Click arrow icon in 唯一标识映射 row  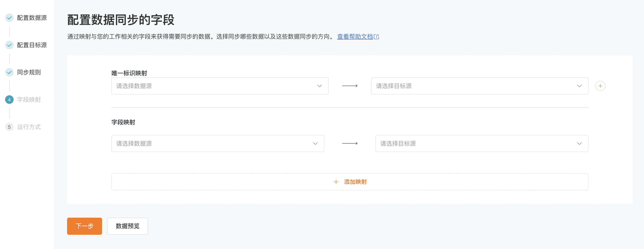(350, 86)
